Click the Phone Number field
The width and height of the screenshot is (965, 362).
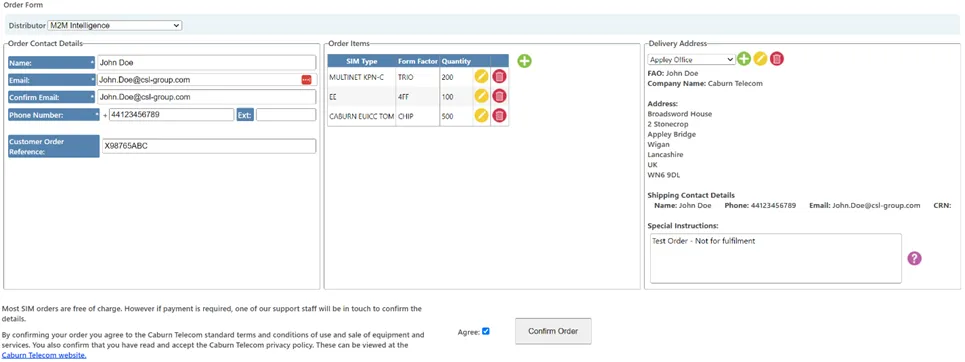[171, 115]
